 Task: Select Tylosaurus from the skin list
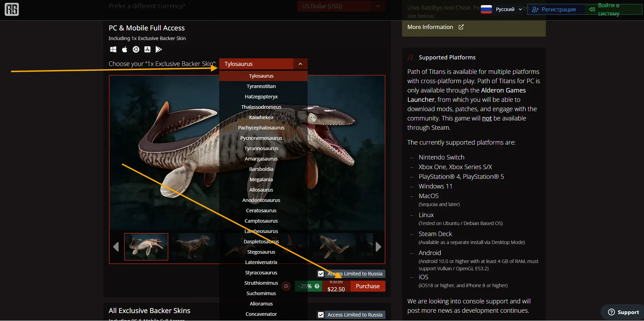click(x=263, y=76)
